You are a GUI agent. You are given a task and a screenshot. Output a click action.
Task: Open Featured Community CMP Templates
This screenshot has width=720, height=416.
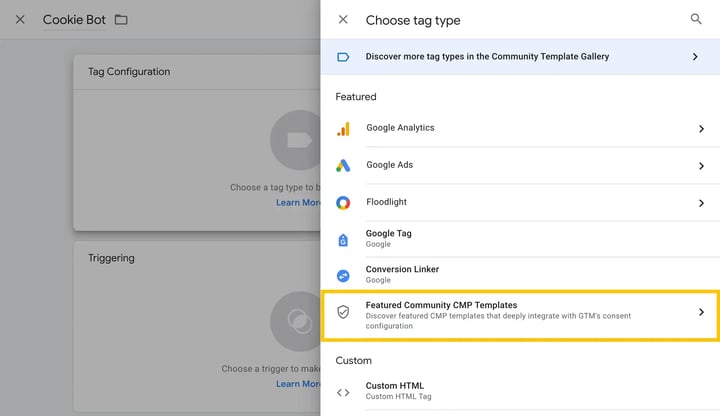click(520, 315)
